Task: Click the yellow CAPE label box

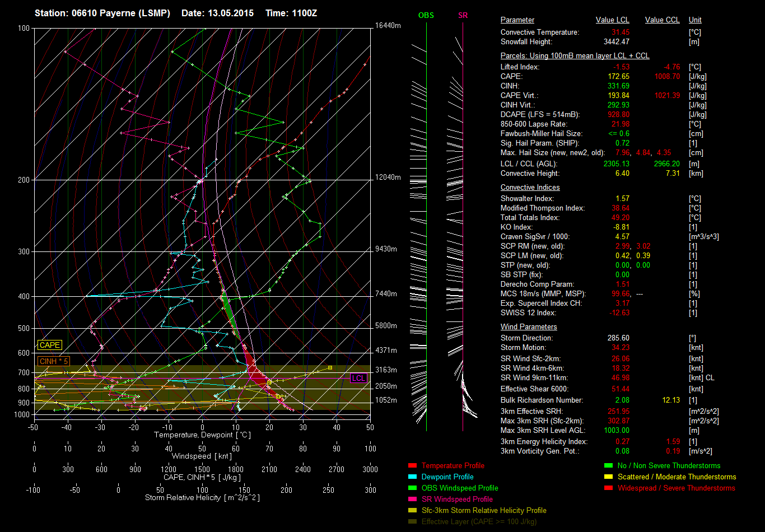Action: pyautogui.click(x=50, y=346)
